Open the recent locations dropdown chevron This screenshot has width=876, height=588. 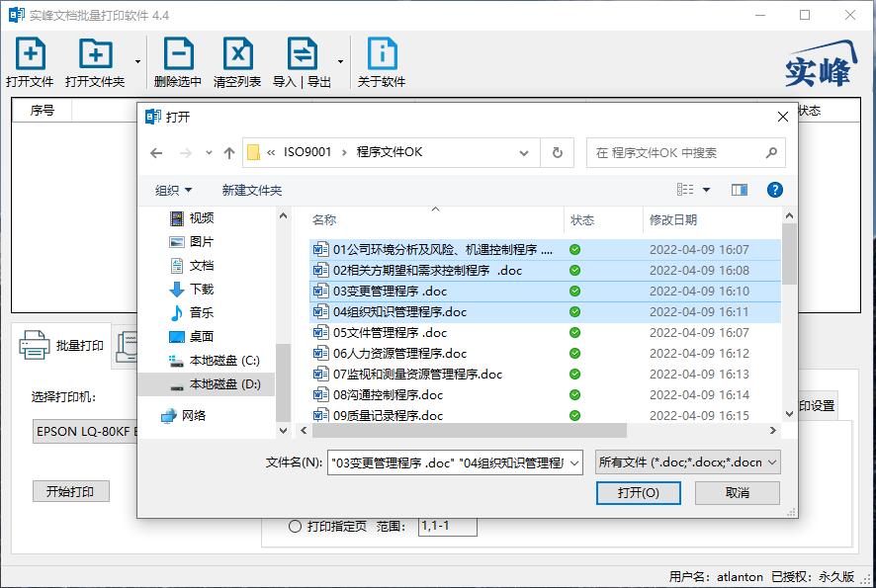tap(209, 152)
